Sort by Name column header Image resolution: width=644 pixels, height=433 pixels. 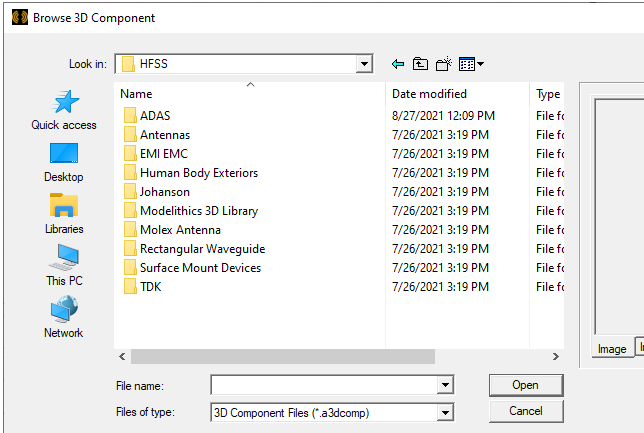[x=250, y=94]
